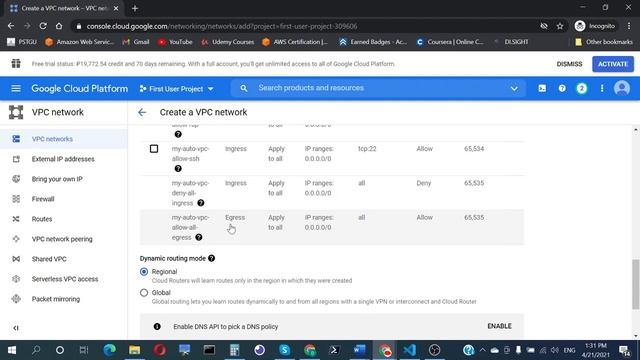Open help for my-auto-vpc-allow-all-egress rule
This screenshot has height=360, width=640.
coord(198,237)
